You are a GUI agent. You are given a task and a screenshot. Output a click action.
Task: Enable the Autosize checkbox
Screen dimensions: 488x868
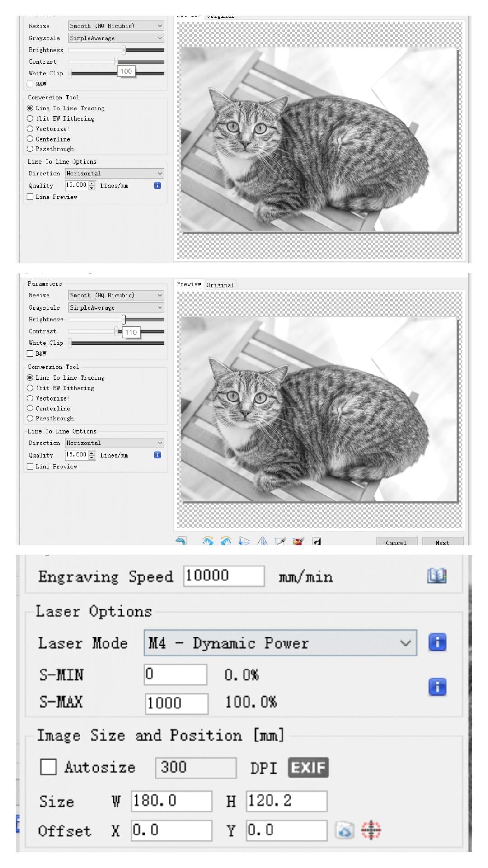tap(49, 767)
